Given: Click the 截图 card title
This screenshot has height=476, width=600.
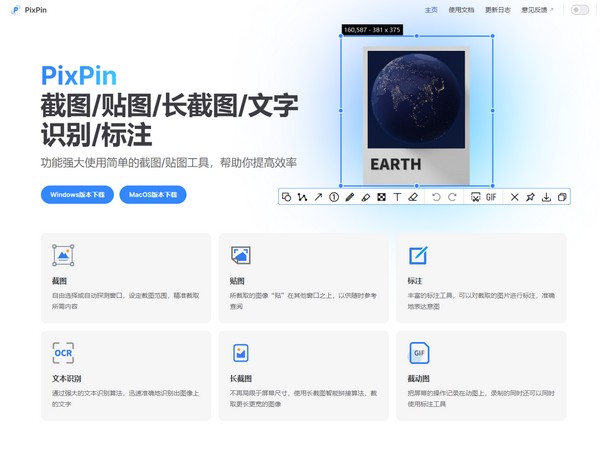Looking at the screenshot, I should tap(59, 281).
